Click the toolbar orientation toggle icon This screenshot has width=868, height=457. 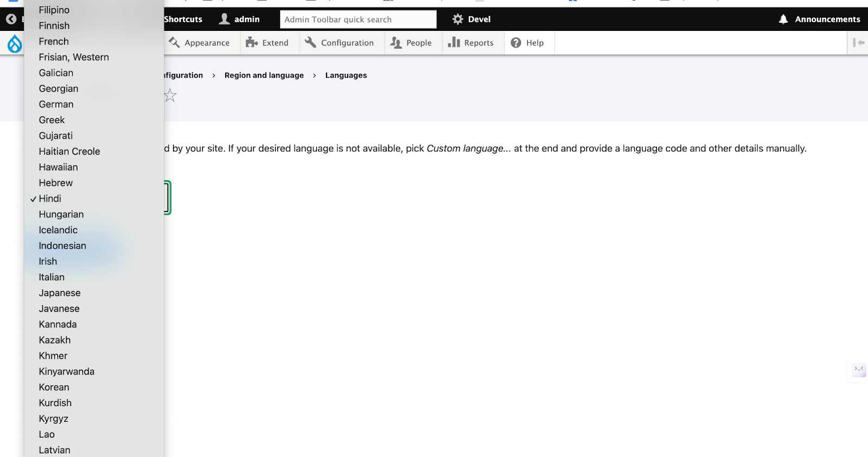(x=858, y=42)
